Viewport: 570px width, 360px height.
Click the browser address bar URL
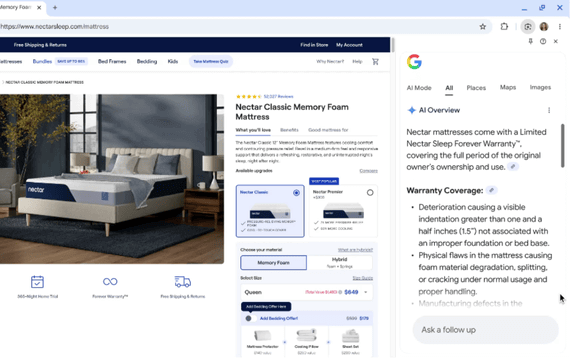55,27
